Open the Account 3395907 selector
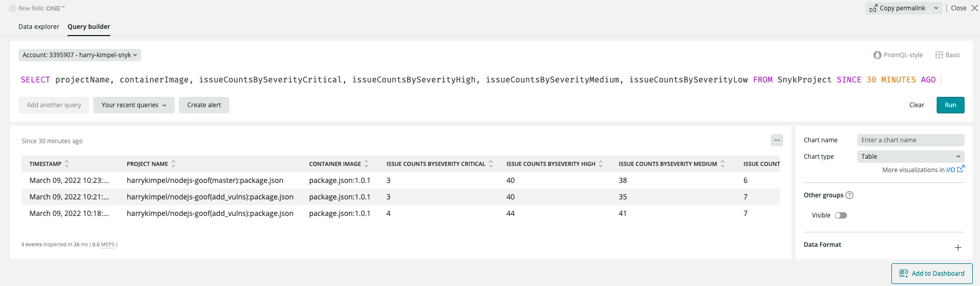 [x=80, y=55]
